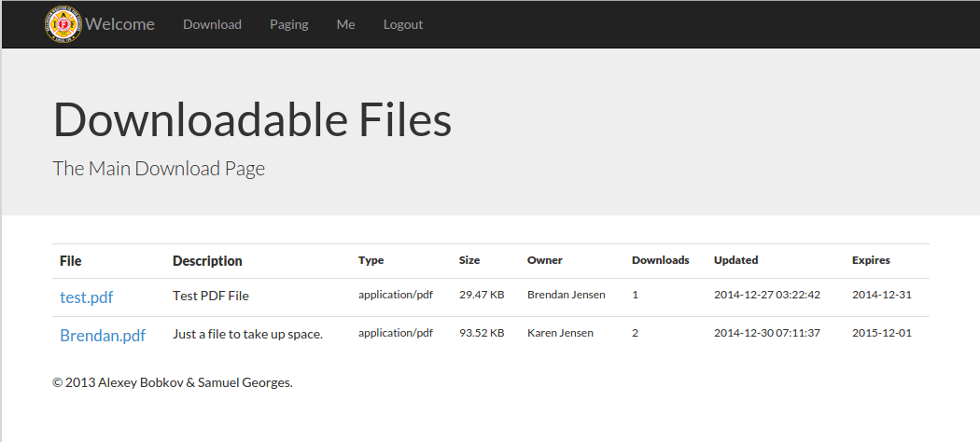Click the Size column header
Image resolution: width=980 pixels, height=442 pixels.
[469, 260]
